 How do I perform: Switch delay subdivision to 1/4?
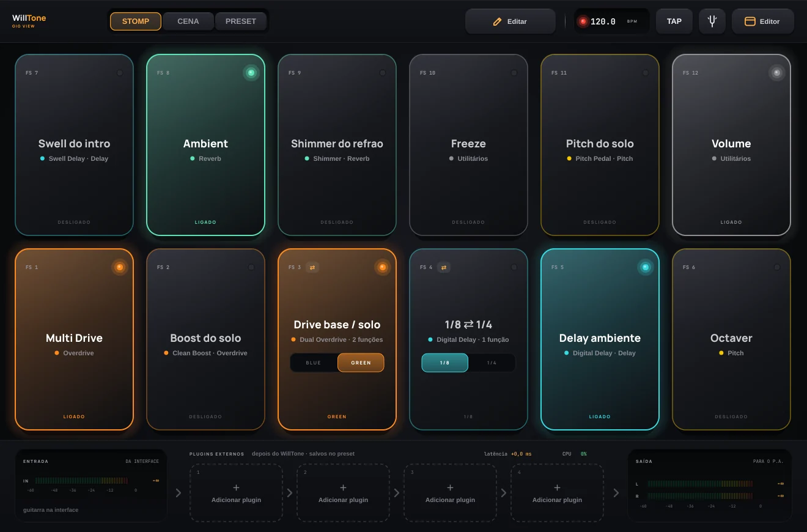492,363
